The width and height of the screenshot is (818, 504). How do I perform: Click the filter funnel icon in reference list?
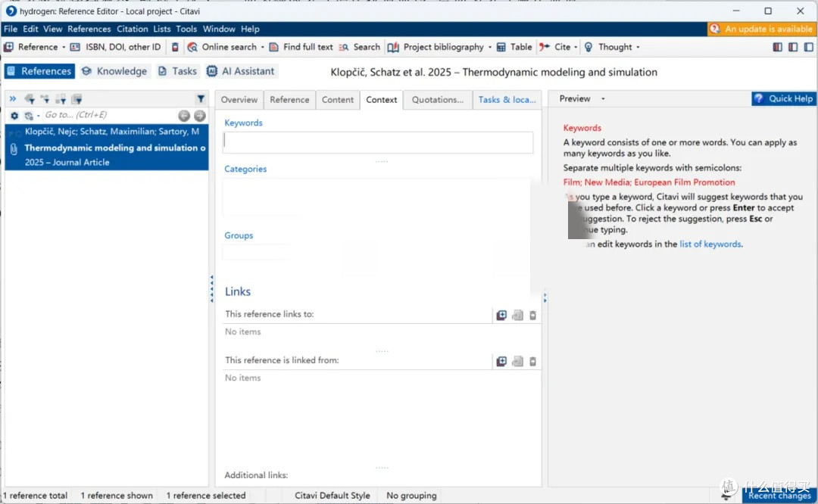coord(201,99)
